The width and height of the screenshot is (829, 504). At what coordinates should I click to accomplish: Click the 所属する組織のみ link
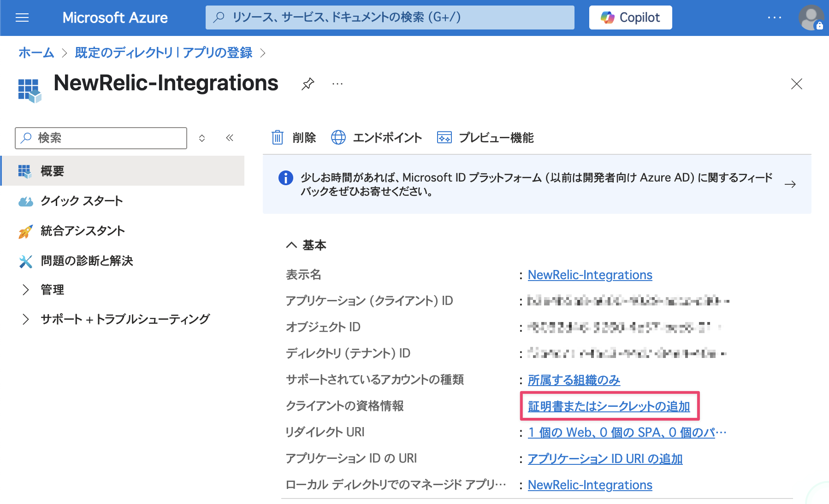574,380
